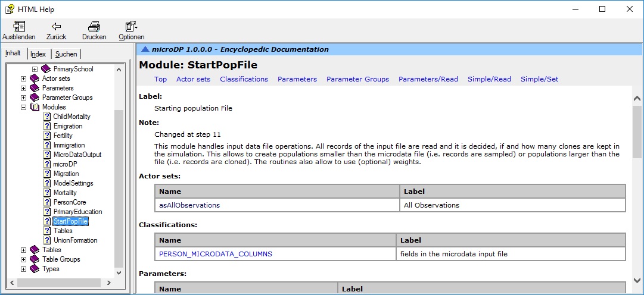Viewport: 644px width, 295px height.
Task: Follow the Parameter Groups navigation link
Action: 357,79
